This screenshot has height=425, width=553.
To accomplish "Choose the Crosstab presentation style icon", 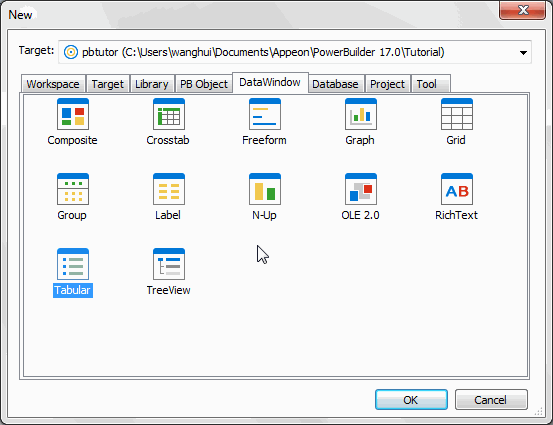I will click(x=169, y=114).
